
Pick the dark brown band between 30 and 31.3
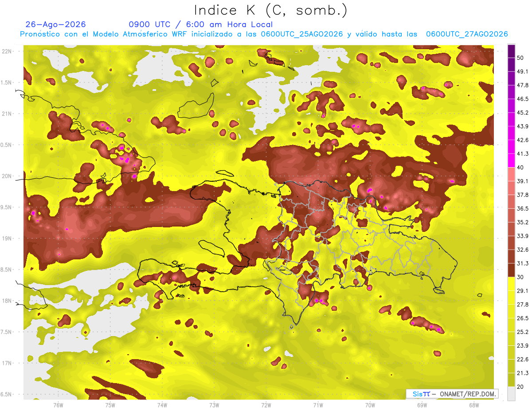coord(511,270)
